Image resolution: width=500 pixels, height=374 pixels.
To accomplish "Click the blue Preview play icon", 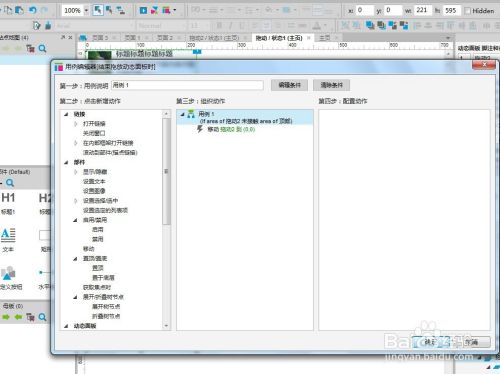I will click(143, 11).
